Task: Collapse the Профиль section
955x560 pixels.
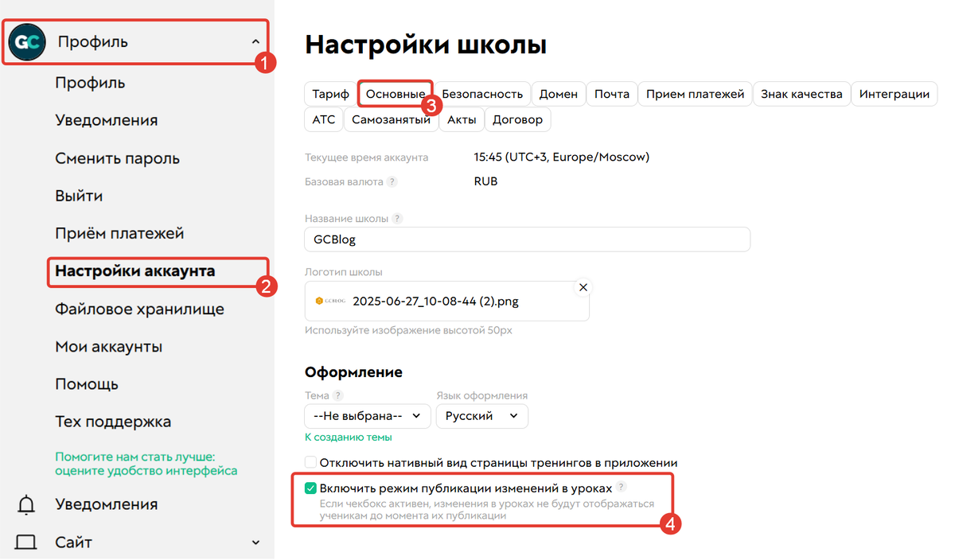Action: coord(255,41)
